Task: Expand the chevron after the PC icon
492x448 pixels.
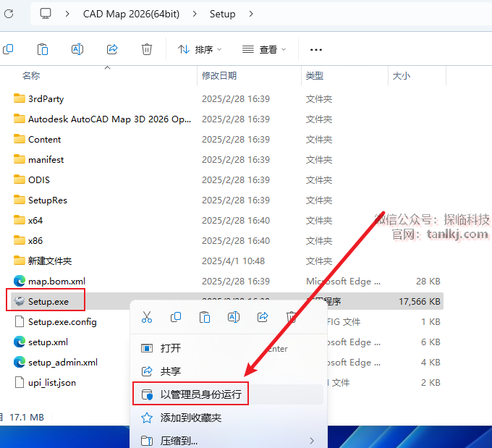Action: (x=67, y=14)
